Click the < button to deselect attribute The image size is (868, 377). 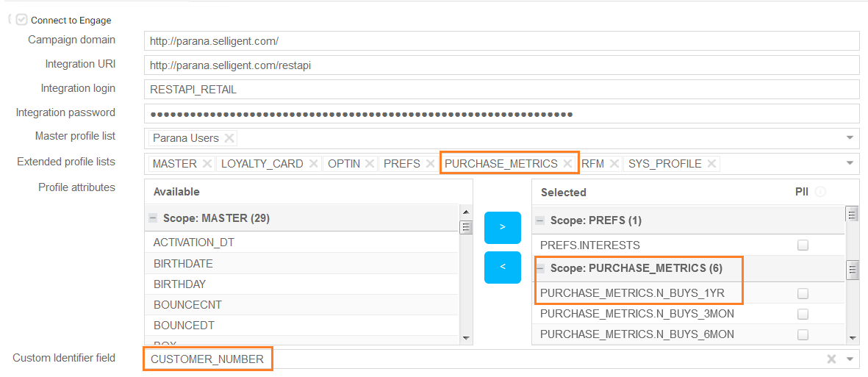[503, 267]
